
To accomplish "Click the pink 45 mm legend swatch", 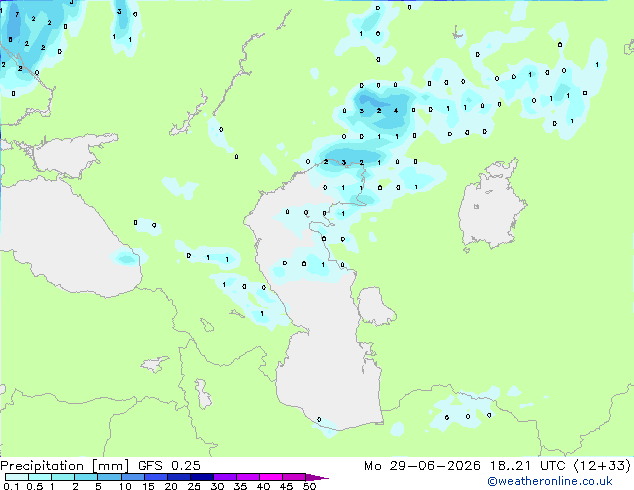I will click(x=294, y=477).
